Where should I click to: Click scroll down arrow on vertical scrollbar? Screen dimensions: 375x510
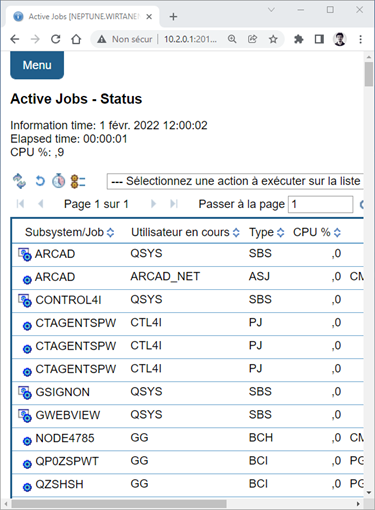pos(369,492)
